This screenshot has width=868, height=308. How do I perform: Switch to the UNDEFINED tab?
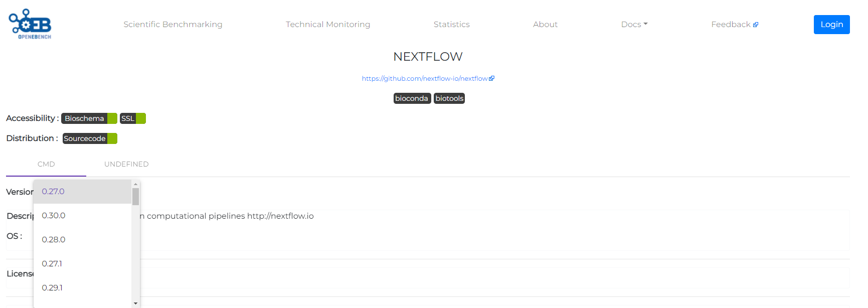[126, 164]
